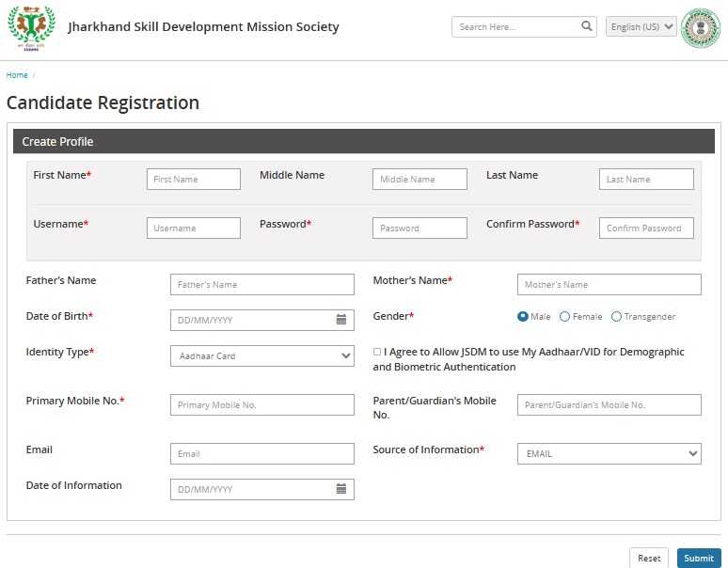This screenshot has width=728, height=568.
Task: Click the Primary Mobile No. input field
Action: point(261,404)
